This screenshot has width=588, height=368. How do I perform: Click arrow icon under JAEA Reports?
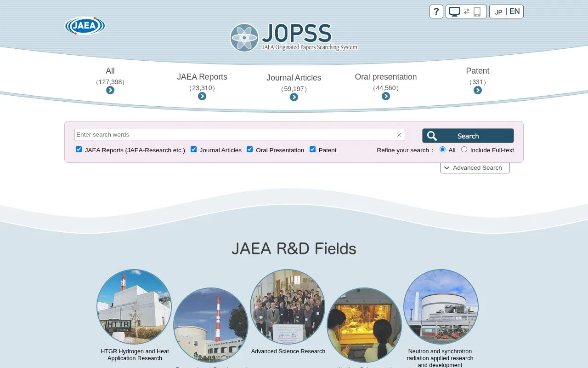click(x=202, y=96)
